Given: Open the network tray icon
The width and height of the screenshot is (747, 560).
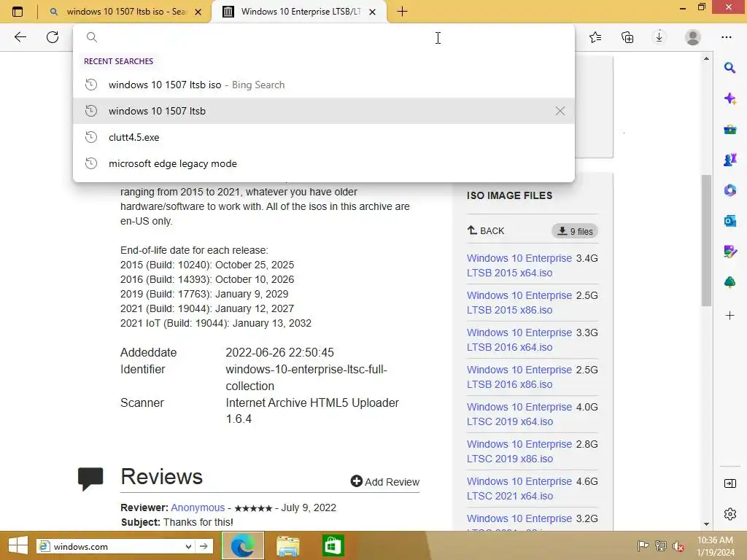Looking at the screenshot, I should click(x=660, y=545).
